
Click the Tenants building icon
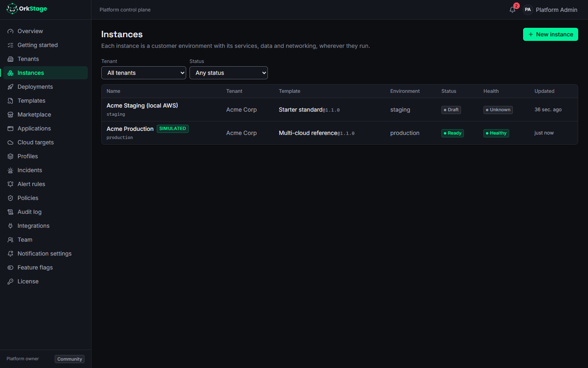click(x=11, y=59)
